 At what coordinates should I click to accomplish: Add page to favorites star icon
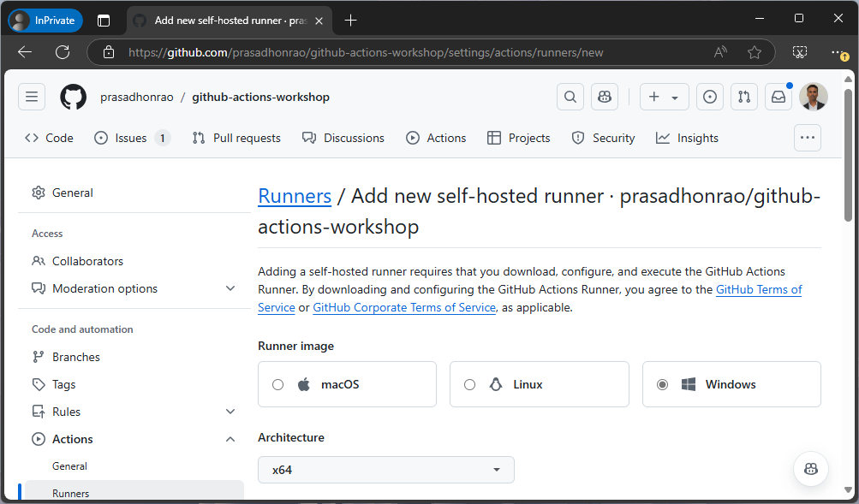pyautogui.click(x=755, y=52)
